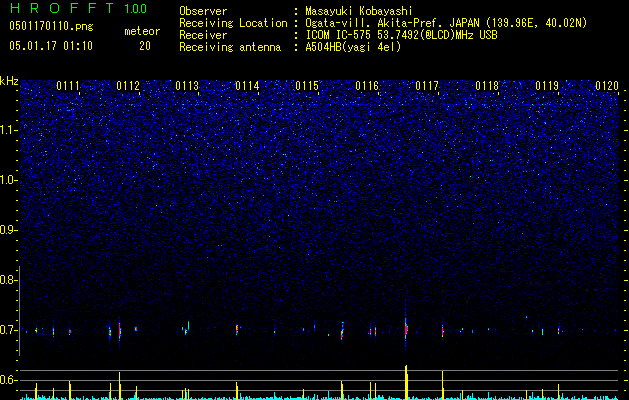Click the 0118 time marker

(x=487, y=86)
